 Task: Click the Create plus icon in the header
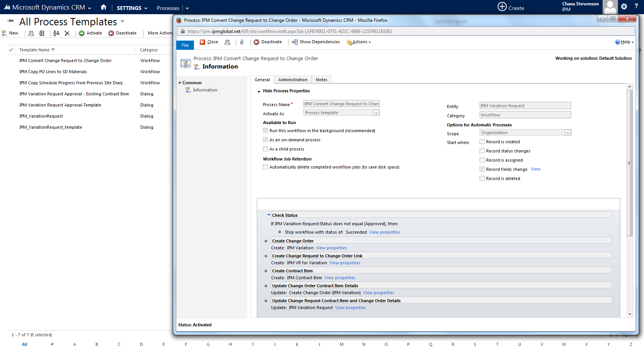click(501, 7)
